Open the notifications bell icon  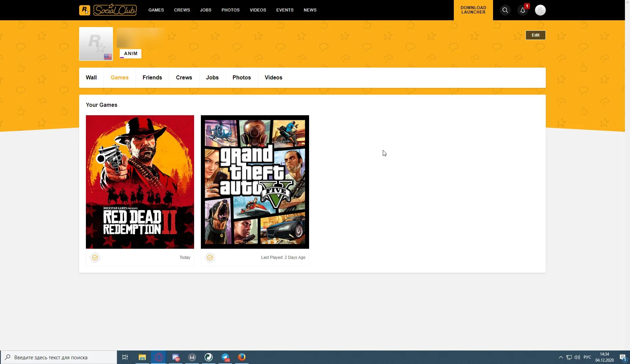tap(523, 10)
